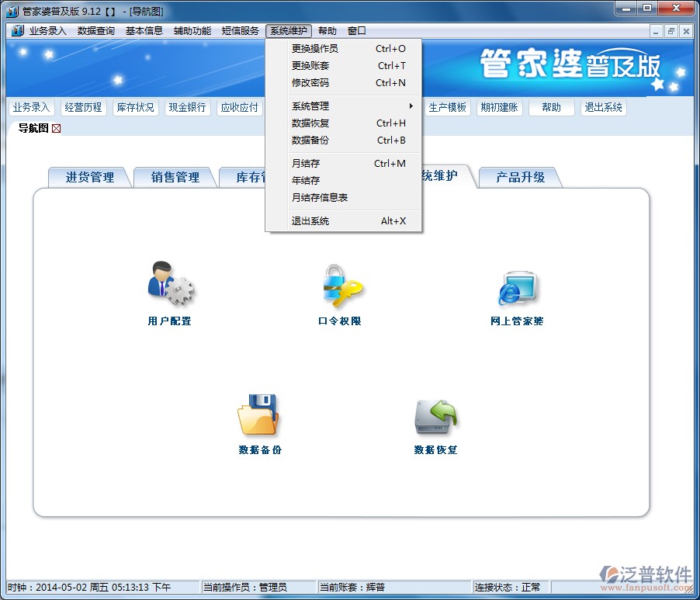Click 当前操作员：管理员 in status bar

pos(244,587)
